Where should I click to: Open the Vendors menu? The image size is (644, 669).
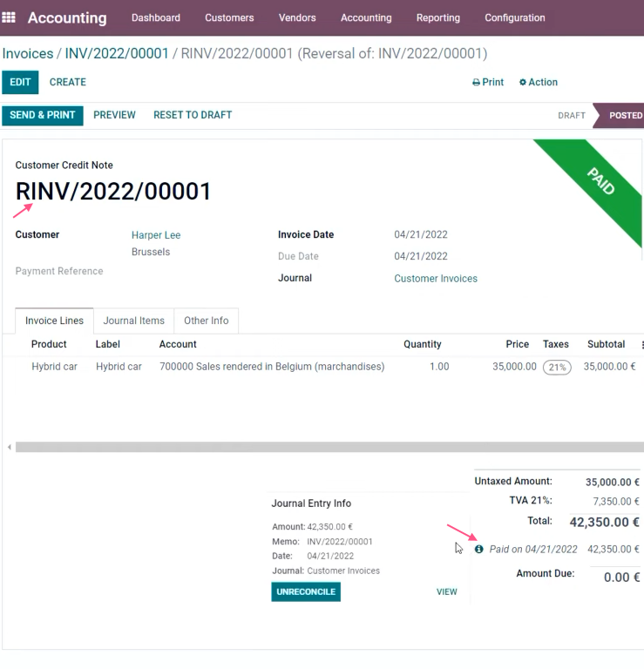[x=297, y=18]
